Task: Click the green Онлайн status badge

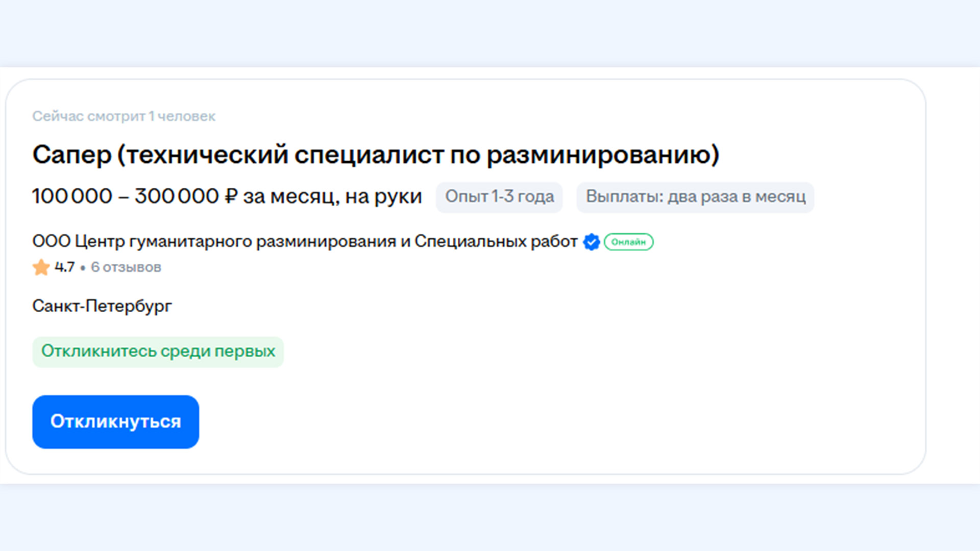Action: click(628, 242)
